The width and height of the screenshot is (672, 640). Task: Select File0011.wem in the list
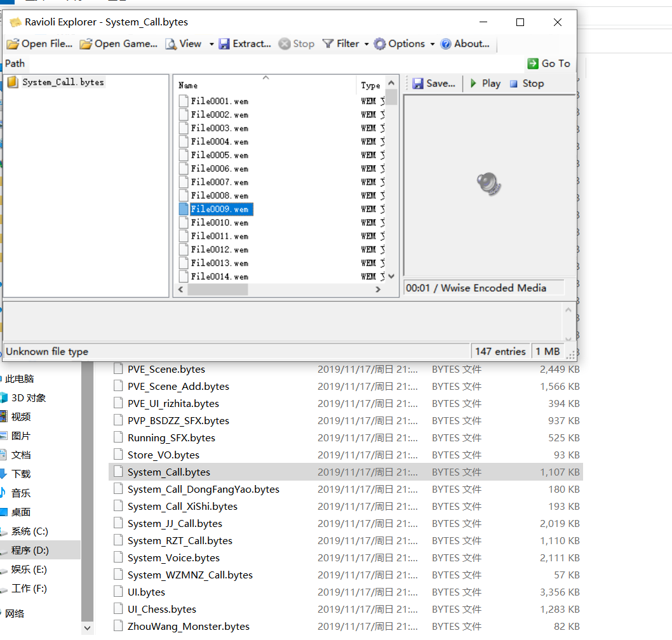point(214,236)
